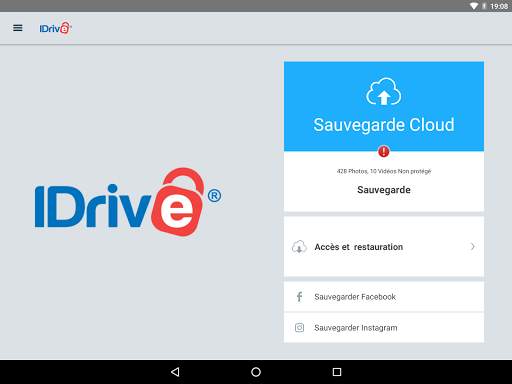The width and height of the screenshot is (512, 384).
Task: Open the hamburger navigation menu
Action: [18, 28]
